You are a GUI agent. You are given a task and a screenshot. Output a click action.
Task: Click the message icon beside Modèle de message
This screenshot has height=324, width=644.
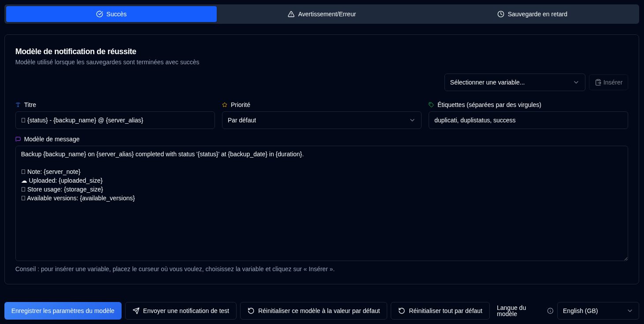coord(18,139)
